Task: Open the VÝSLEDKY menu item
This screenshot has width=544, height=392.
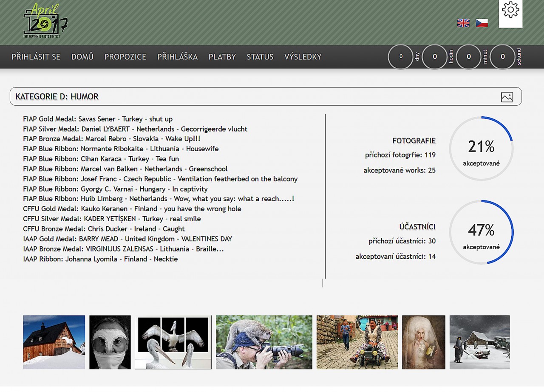Action: click(303, 57)
